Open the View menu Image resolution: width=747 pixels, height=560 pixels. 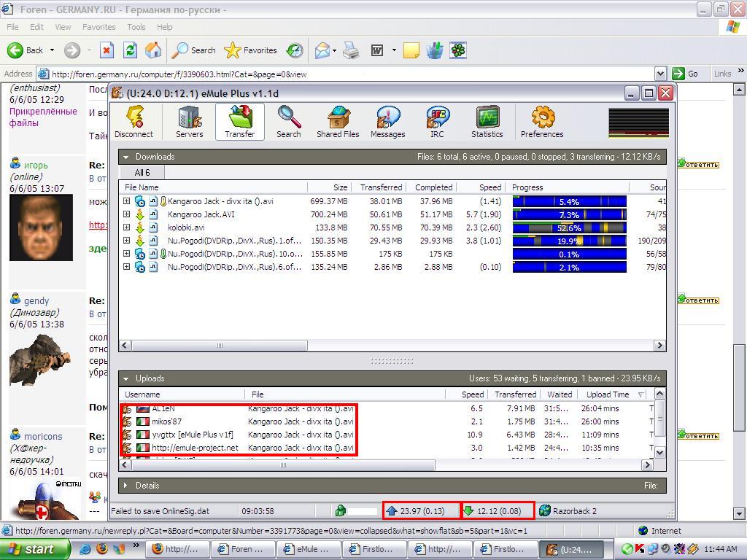point(63,27)
